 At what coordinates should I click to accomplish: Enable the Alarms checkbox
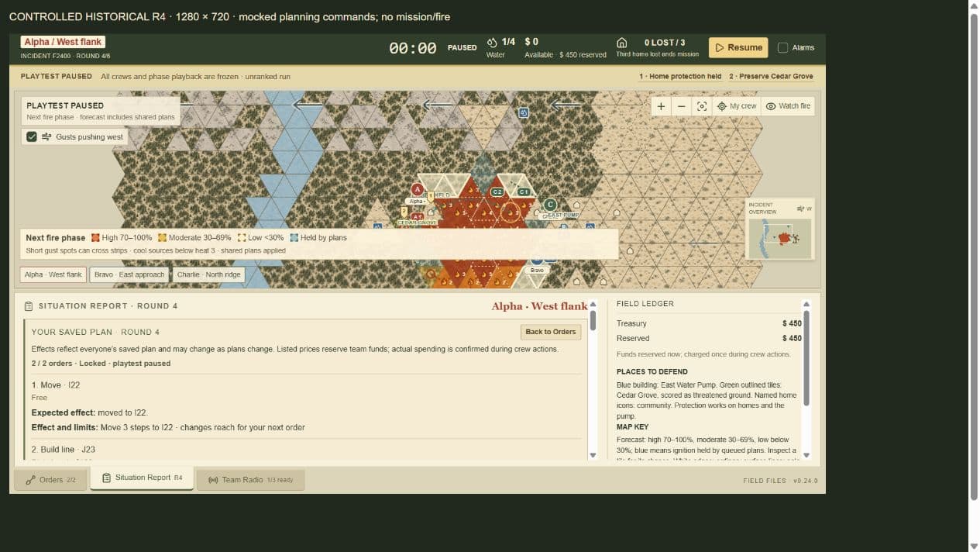[782, 47]
